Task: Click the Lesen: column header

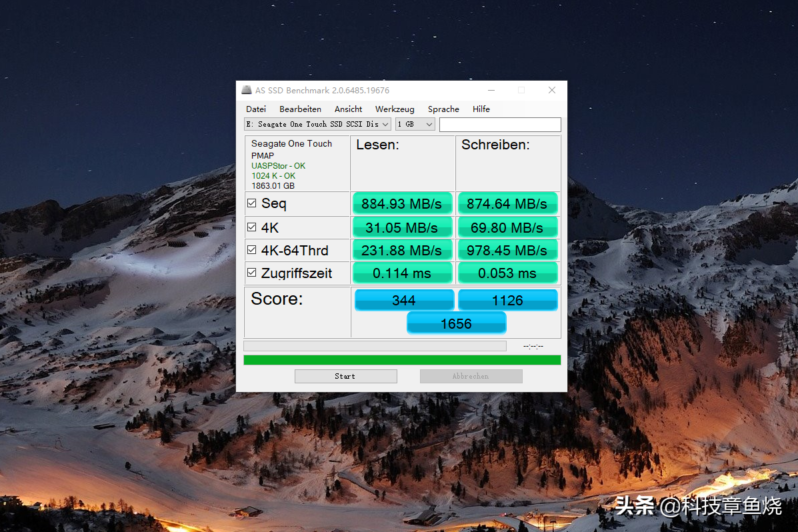Action: coord(377,145)
